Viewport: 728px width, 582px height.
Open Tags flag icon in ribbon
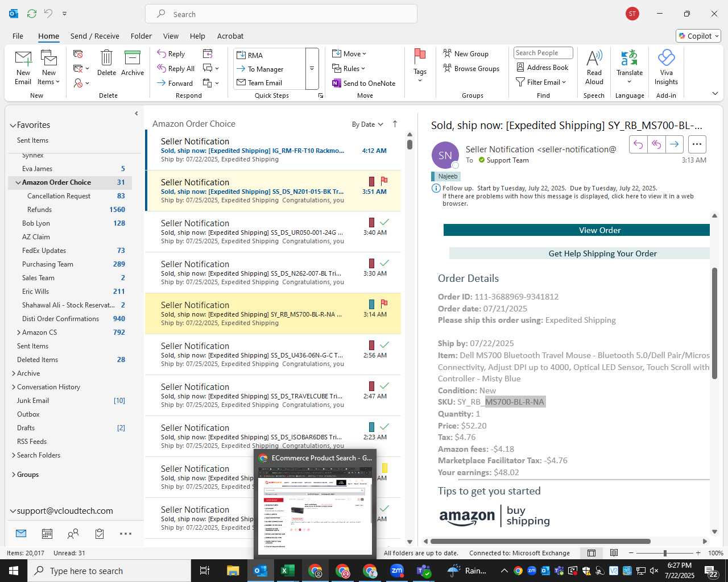(420, 57)
